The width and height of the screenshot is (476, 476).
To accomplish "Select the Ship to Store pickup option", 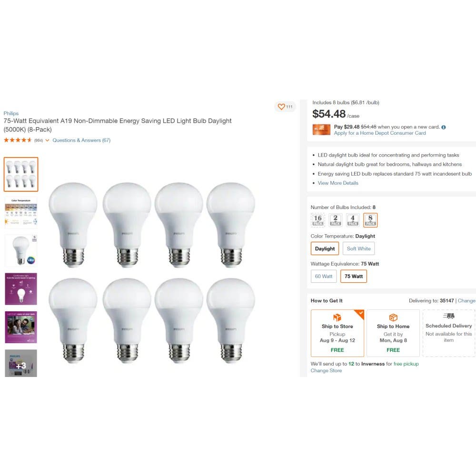I will coord(337,333).
